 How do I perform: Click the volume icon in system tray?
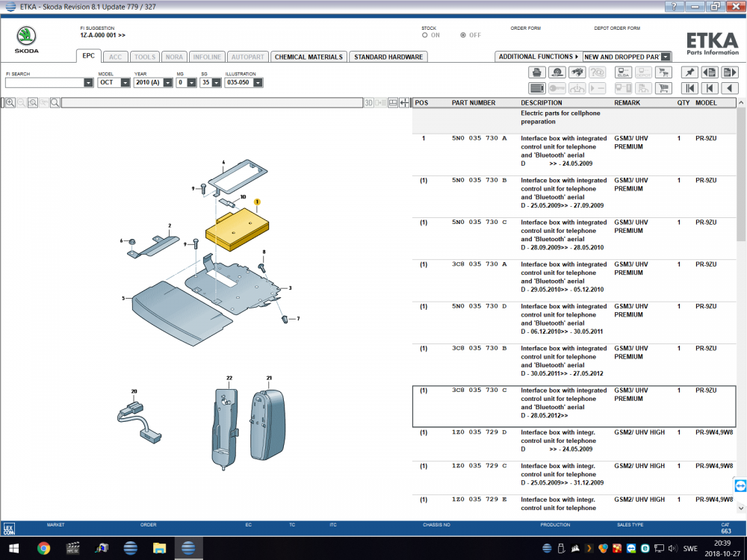tap(673, 549)
